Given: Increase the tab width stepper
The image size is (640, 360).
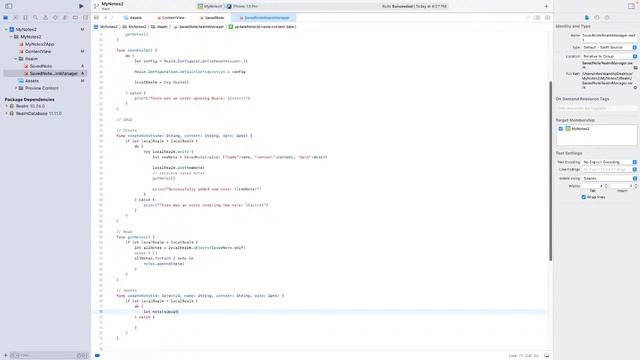Looking at the screenshot, I should 606,185.
